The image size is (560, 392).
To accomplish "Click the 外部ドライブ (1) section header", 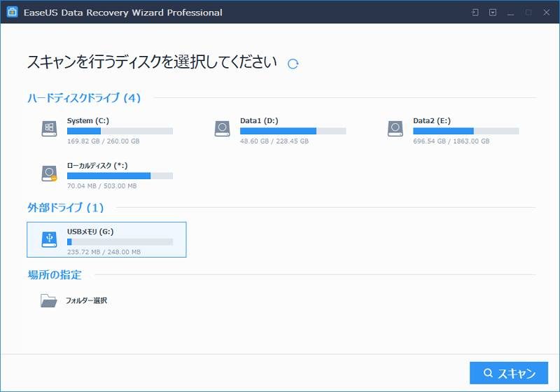I will point(65,208).
